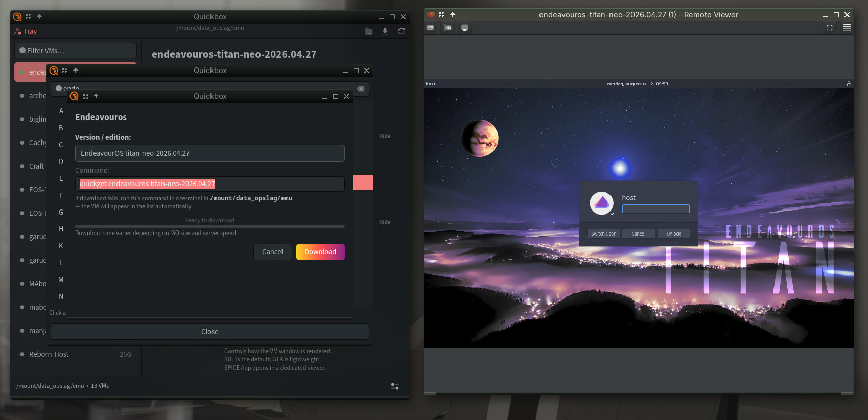This screenshot has width=868, height=420.
Task: Focus the host password field on lock screen
Action: pyautogui.click(x=656, y=209)
